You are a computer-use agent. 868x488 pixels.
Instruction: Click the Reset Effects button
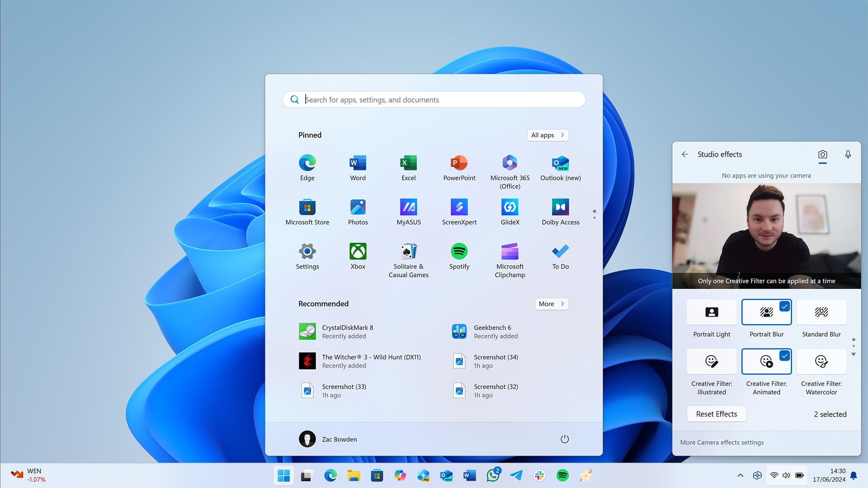click(716, 413)
